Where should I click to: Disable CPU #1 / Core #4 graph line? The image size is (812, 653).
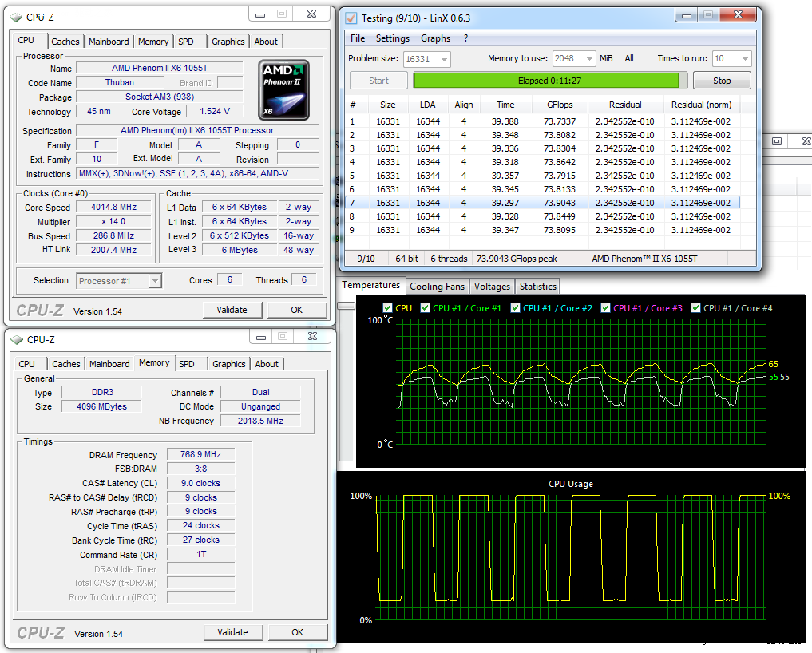pyautogui.click(x=696, y=308)
